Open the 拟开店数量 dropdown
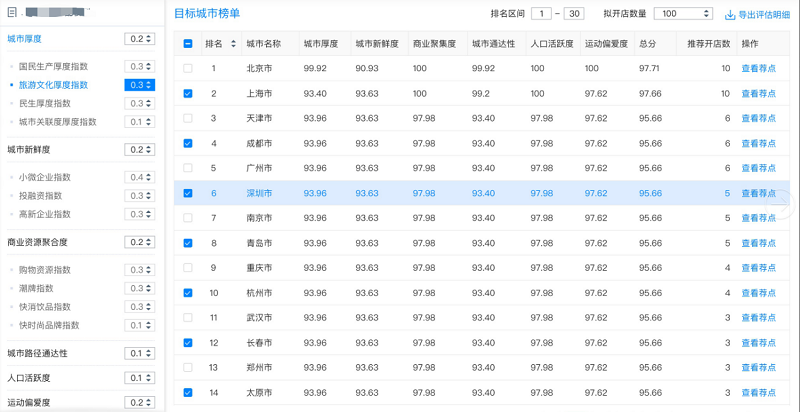Image resolution: width=800 pixels, height=412 pixels. point(684,14)
